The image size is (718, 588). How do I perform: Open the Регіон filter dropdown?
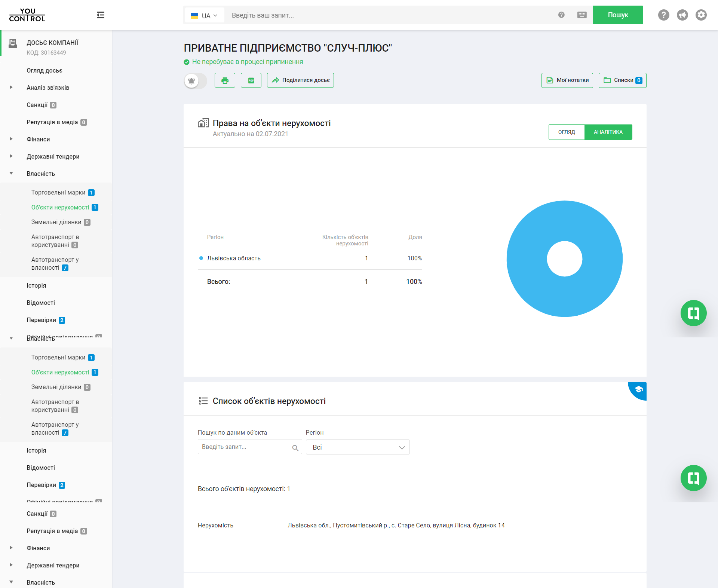(358, 447)
